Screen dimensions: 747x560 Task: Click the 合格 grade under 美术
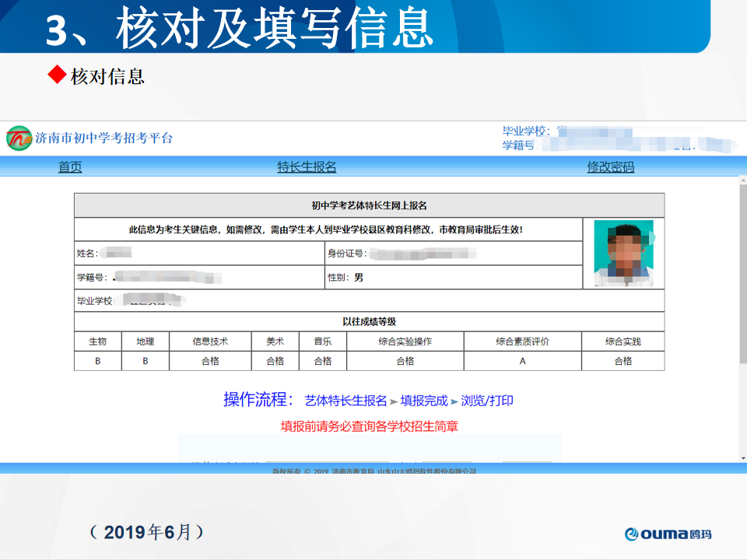[x=275, y=361]
